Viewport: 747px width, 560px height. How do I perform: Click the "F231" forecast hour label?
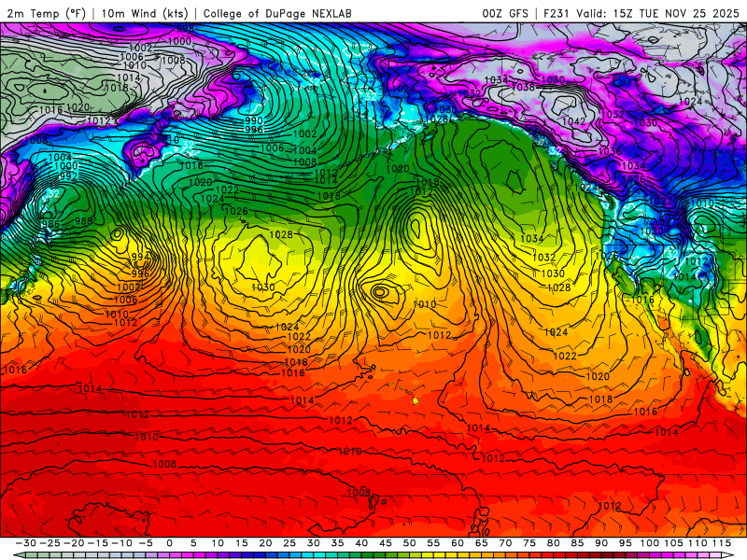[x=557, y=13]
